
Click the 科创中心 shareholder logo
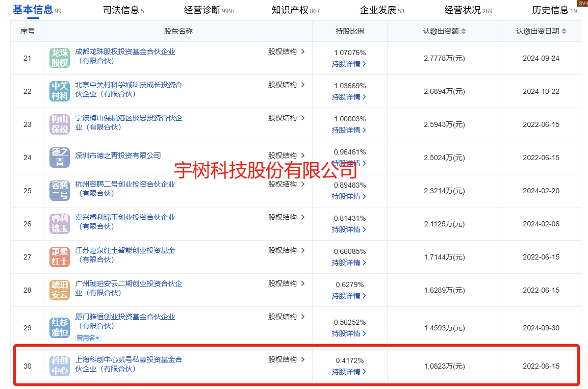[x=60, y=366]
